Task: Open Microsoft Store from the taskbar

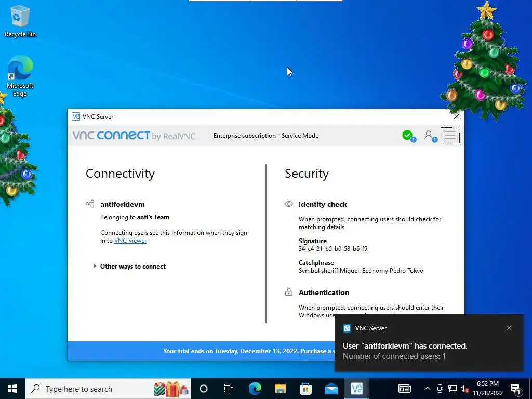Action: click(x=305, y=389)
